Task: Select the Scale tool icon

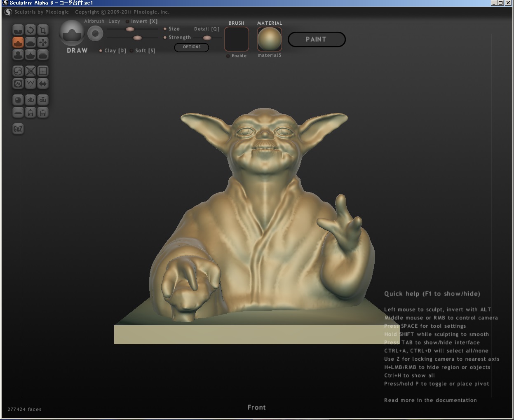Action: tap(43, 30)
